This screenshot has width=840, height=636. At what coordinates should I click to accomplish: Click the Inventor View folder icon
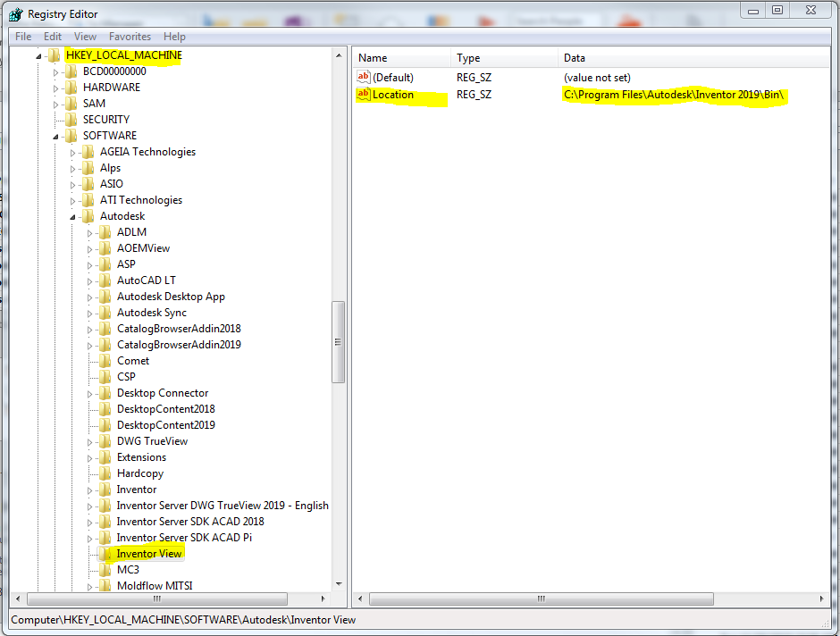tap(105, 554)
